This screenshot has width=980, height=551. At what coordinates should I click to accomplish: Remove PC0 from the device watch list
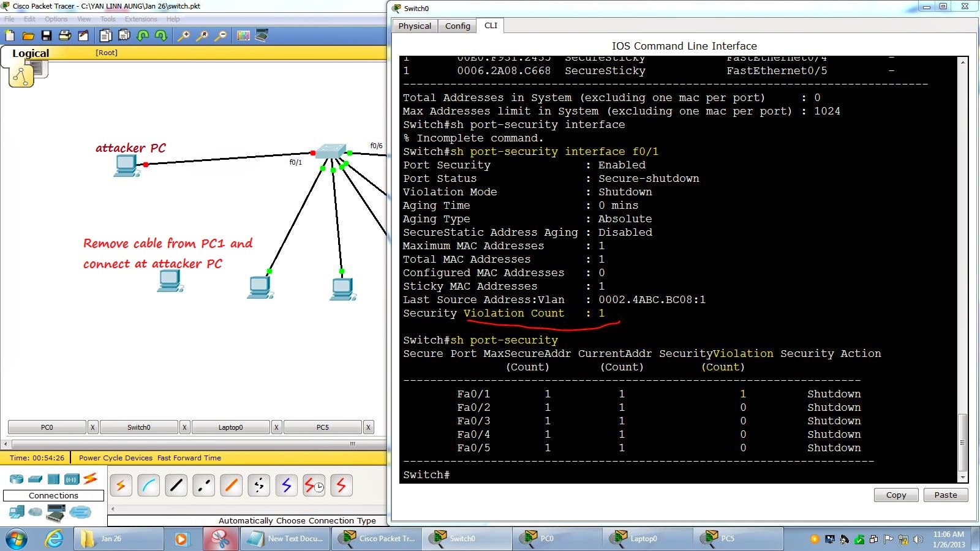tap(92, 427)
